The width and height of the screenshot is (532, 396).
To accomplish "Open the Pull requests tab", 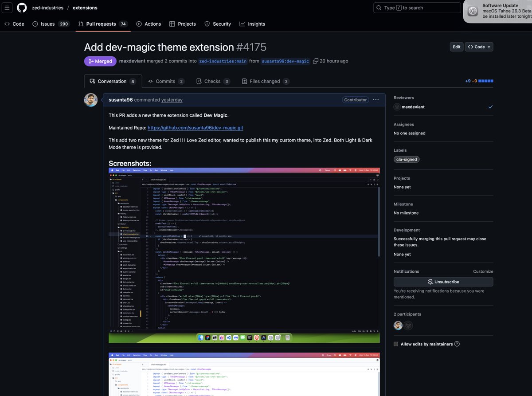I will point(103,24).
